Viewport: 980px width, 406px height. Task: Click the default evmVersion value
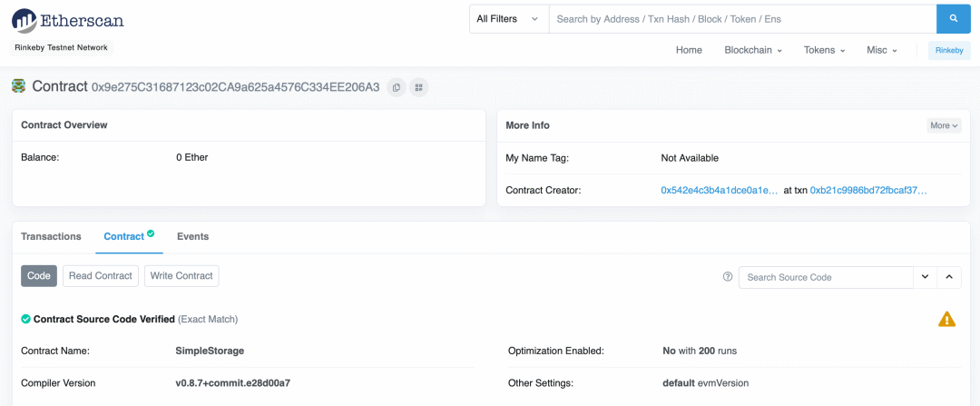tap(705, 383)
